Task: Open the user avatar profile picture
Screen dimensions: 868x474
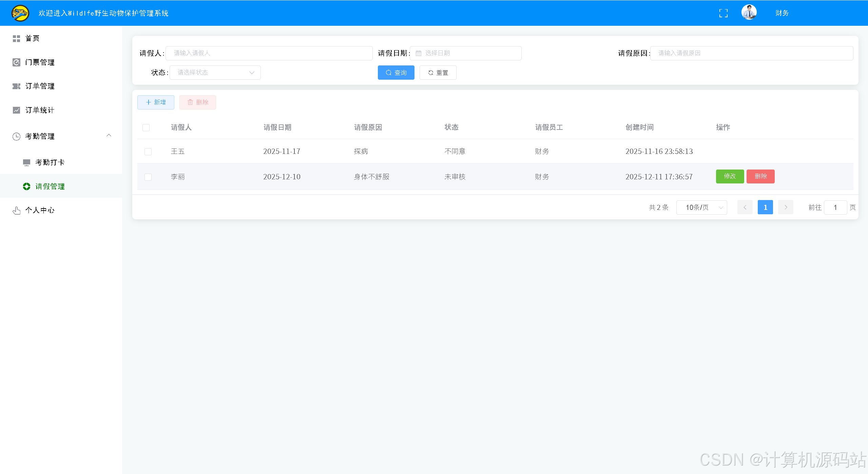Action: point(749,13)
